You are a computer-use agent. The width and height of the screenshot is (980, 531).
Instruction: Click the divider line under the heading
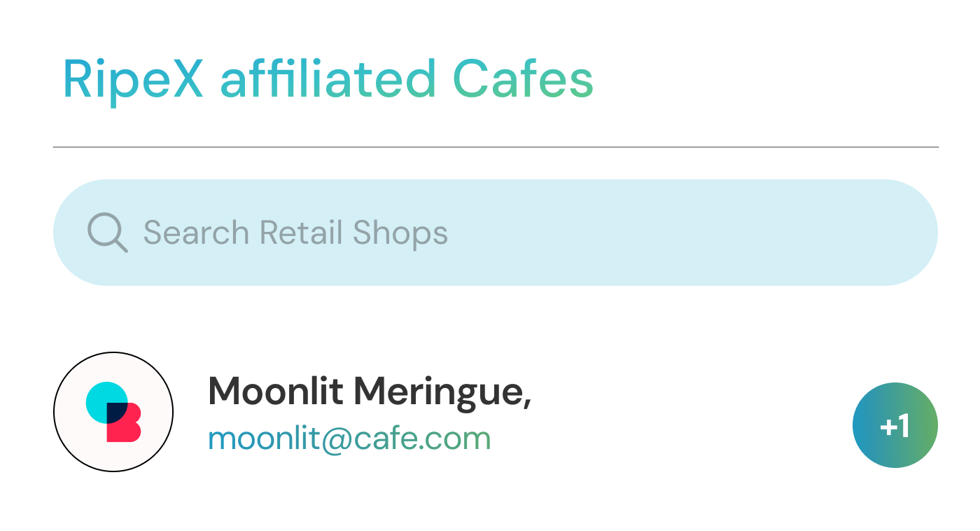click(496, 147)
